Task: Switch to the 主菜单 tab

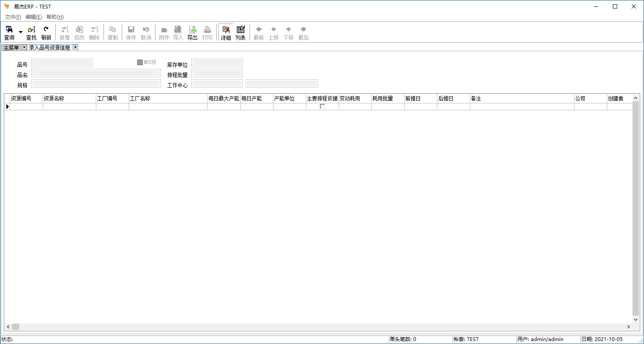Action: tap(11, 48)
